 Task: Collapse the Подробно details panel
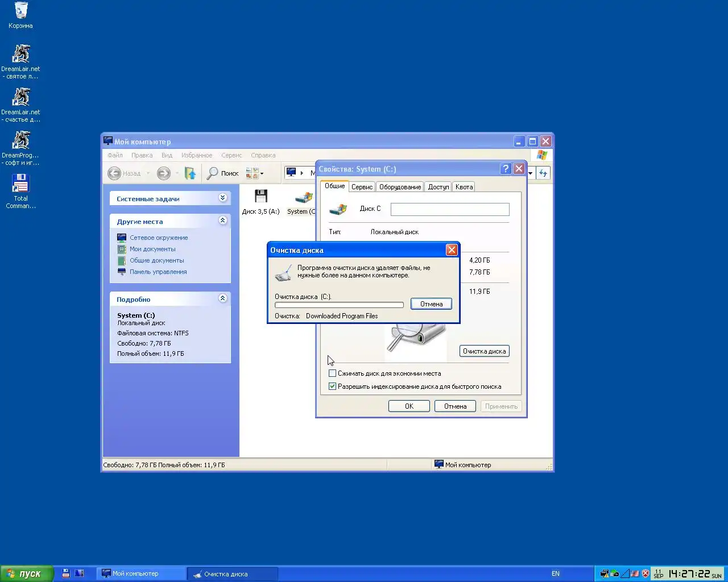point(222,298)
